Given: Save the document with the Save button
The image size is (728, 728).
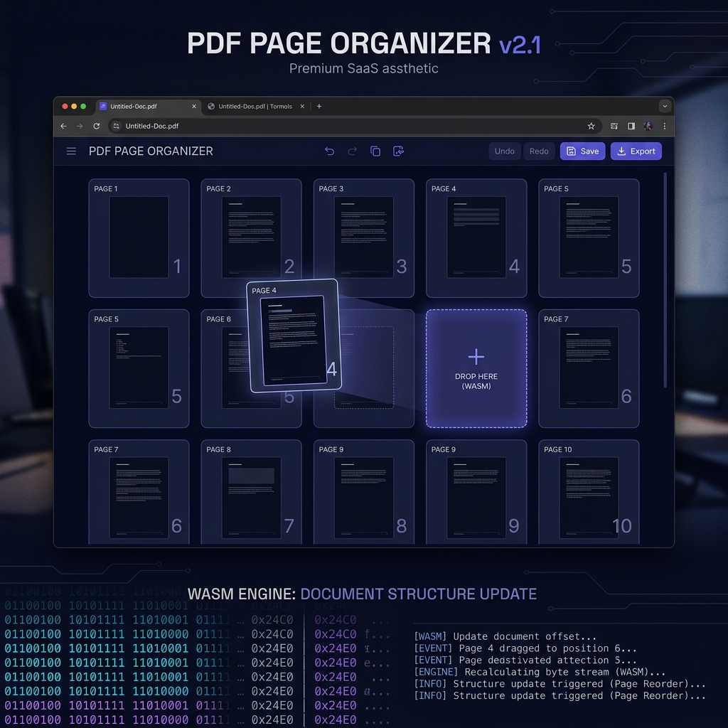Looking at the screenshot, I should (582, 151).
